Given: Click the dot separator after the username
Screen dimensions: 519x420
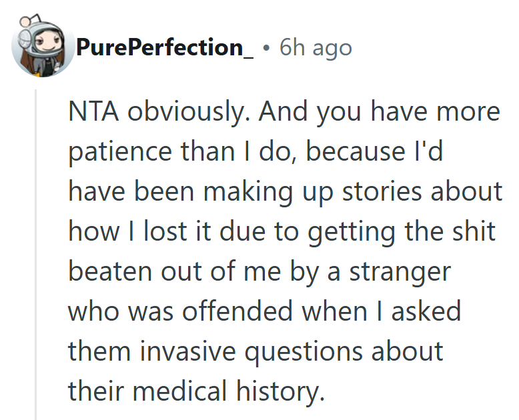Looking at the screenshot, I should click(x=267, y=49).
